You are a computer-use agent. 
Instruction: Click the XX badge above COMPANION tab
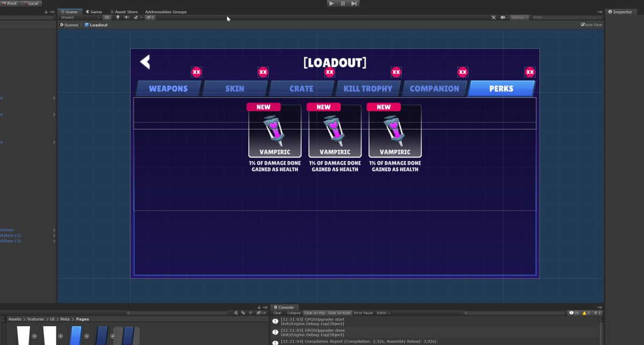tap(463, 72)
